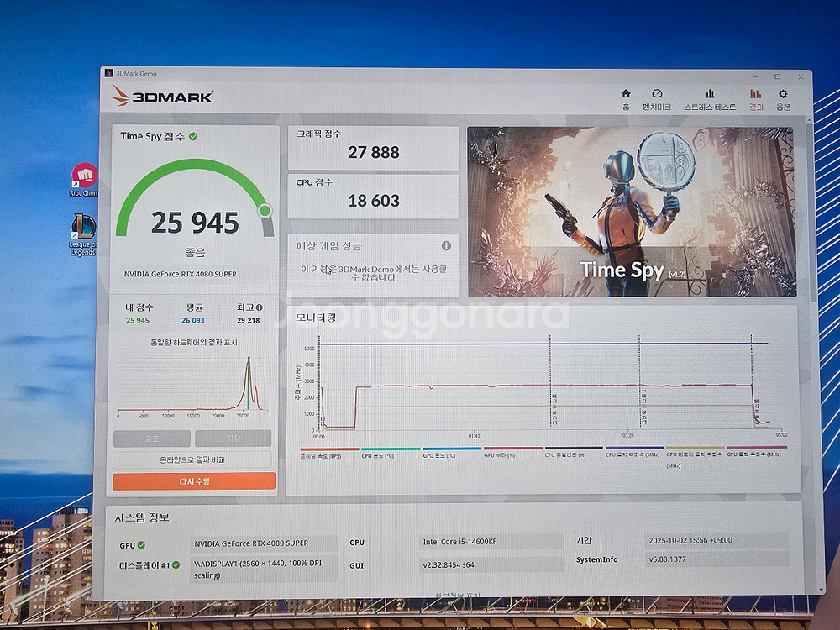Click the Display #1 green validation checkmark
Screen dimensions: 840x630
click(x=176, y=565)
